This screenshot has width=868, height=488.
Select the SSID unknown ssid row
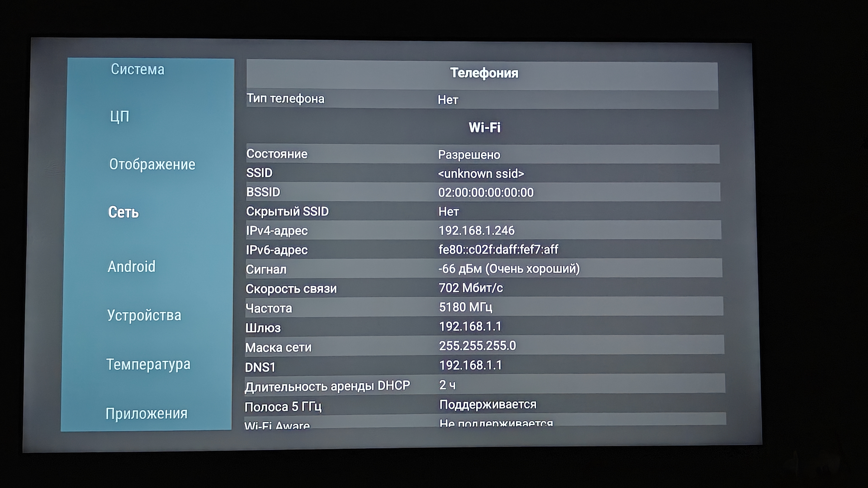[x=482, y=173]
